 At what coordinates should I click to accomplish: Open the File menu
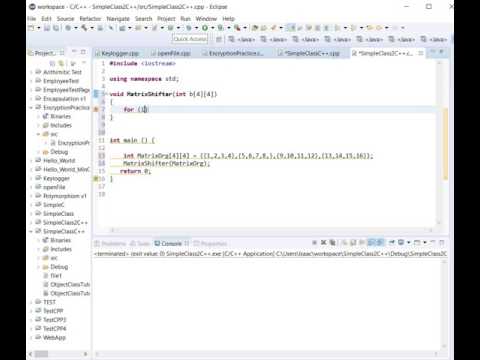(32, 19)
